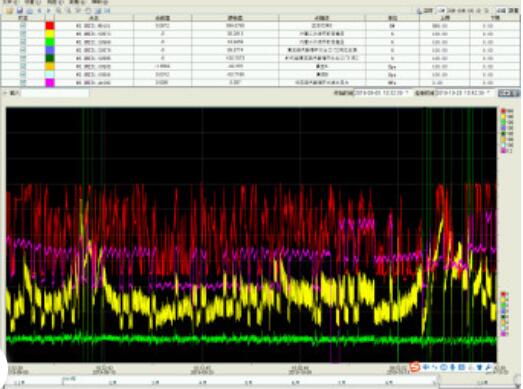Click the search input field above chart
Screen dimensions: 523x389
pyautogui.click(x=55, y=93)
